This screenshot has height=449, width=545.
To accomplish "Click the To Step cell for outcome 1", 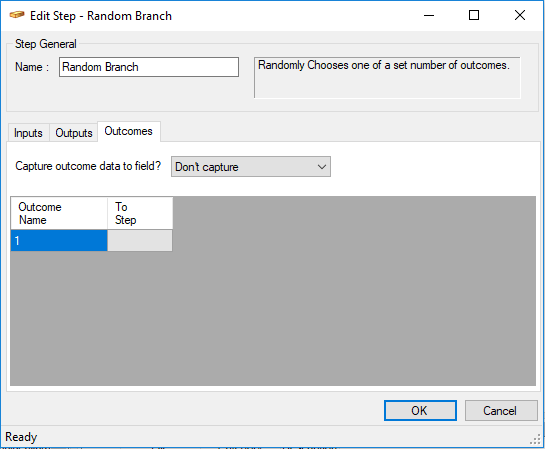I will [x=140, y=240].
